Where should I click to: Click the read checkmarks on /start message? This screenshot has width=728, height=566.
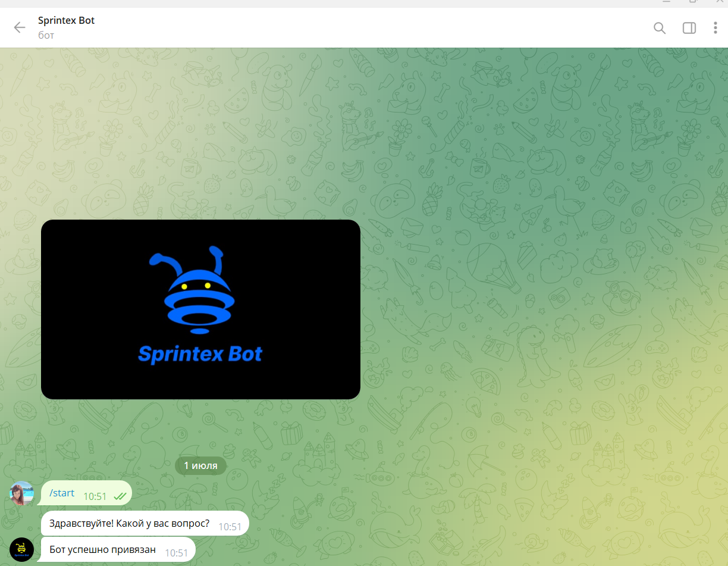pyautogui.click(x=120, y=496)
